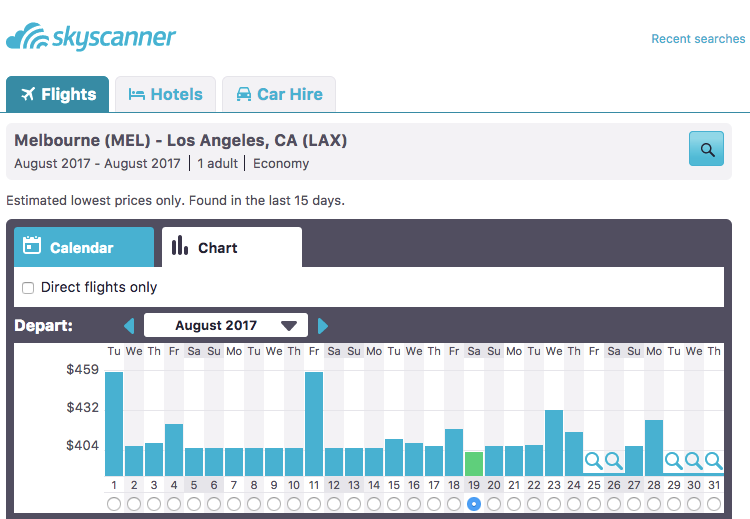
Task: Select radio button for August 4
Action: 174,504
